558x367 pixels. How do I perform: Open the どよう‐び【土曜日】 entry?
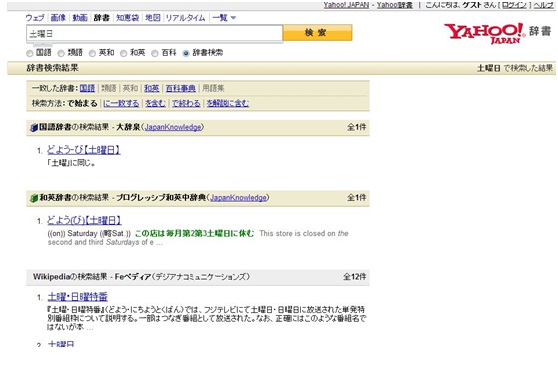pos(84,150)
